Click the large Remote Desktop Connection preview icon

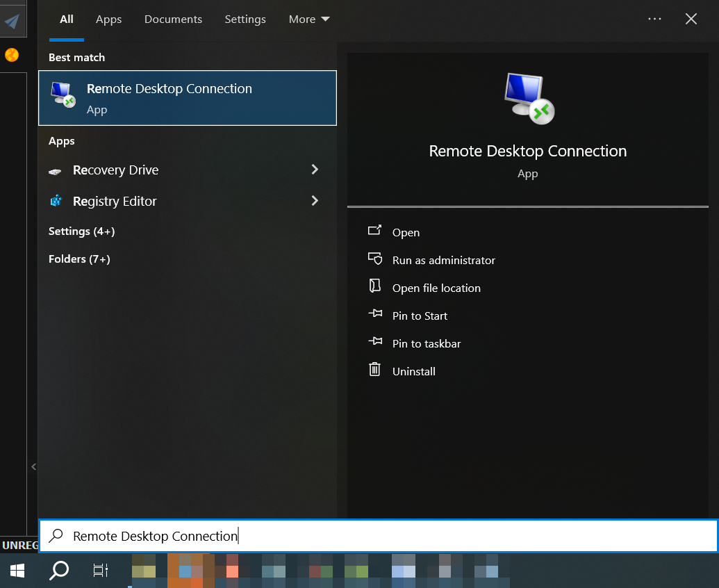(528, 98)
